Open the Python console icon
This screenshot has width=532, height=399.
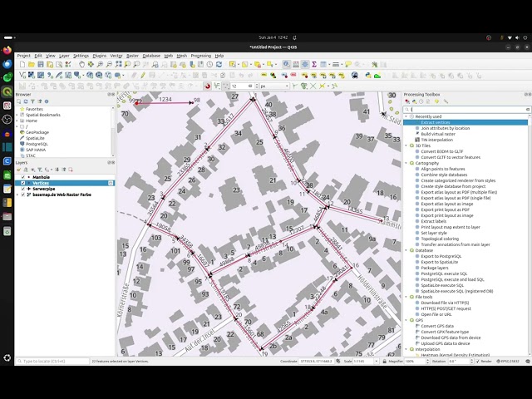pos(368,76)
